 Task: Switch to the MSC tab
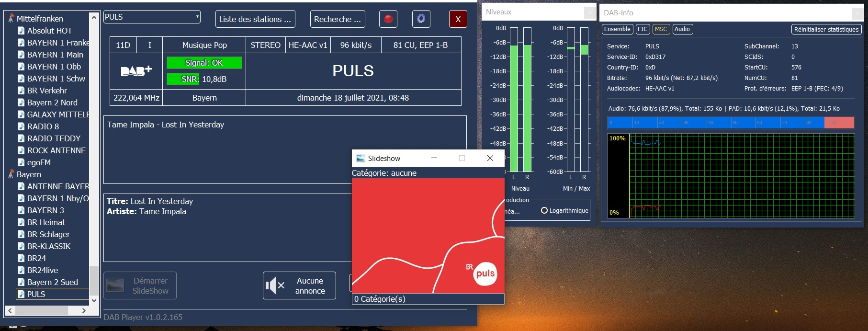coord(661,29)
